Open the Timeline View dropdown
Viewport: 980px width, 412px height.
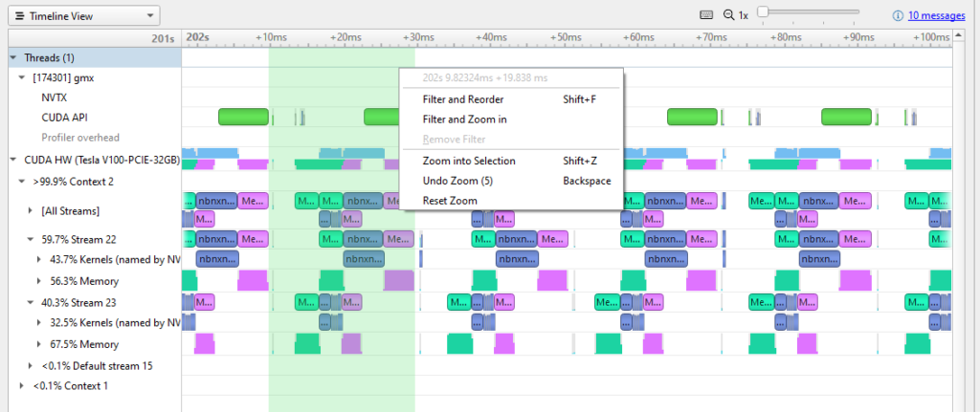pyautogui.click(x=83, y=16)
